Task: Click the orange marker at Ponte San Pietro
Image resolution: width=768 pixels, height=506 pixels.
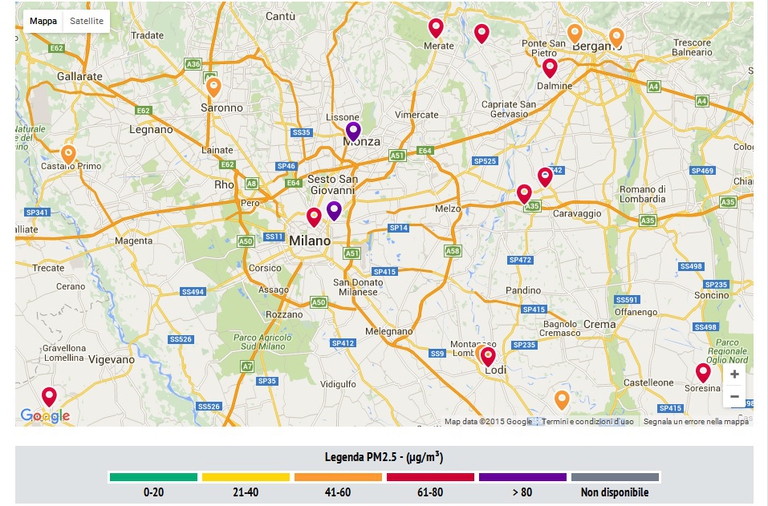Action: click(x=574, y=32)
